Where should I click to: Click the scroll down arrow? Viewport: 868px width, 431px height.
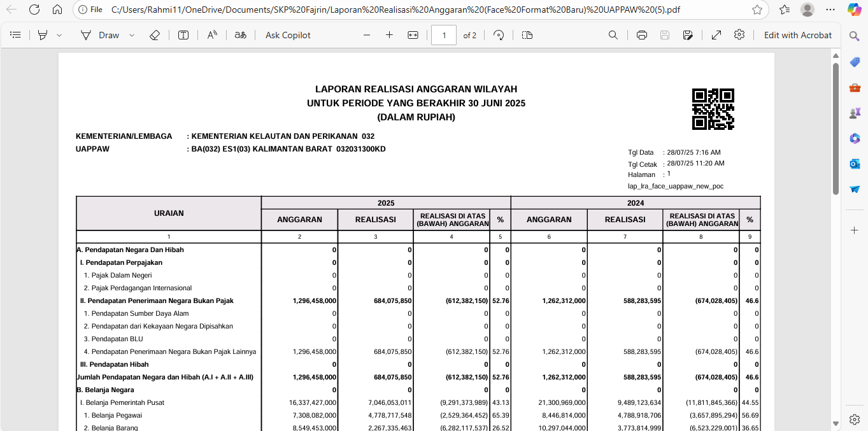pyautogui.click(x=836, y=423)
